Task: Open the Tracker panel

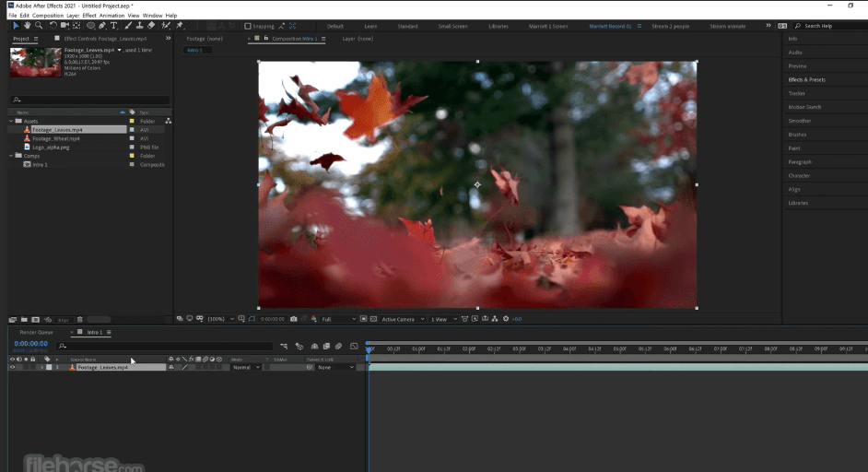Action: point(797,94)
